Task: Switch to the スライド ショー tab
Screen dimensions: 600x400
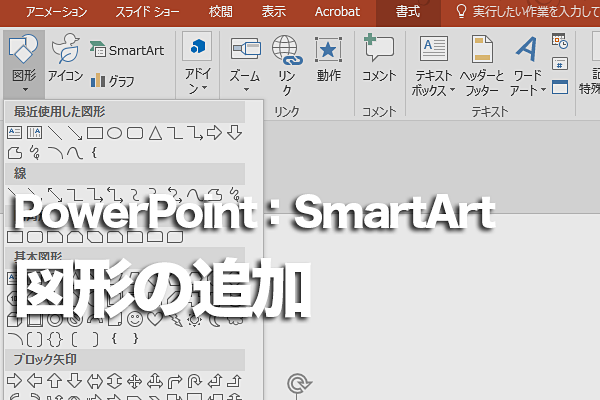Action: click(147, 12)
